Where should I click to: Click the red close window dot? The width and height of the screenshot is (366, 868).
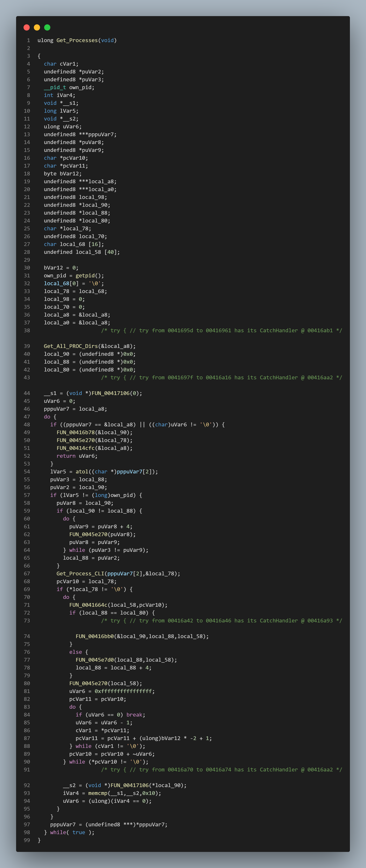27,27
